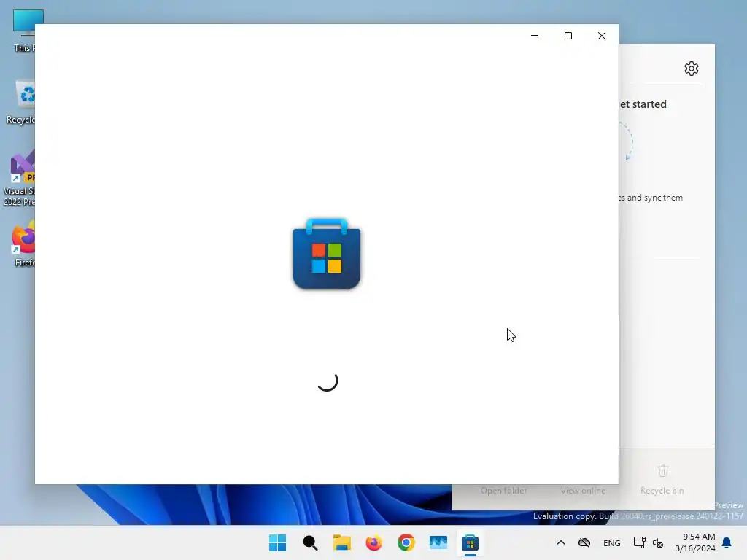Click the Microsoft Store splash logo
This screenshot has height=560, width=747.
click(326, 253)
